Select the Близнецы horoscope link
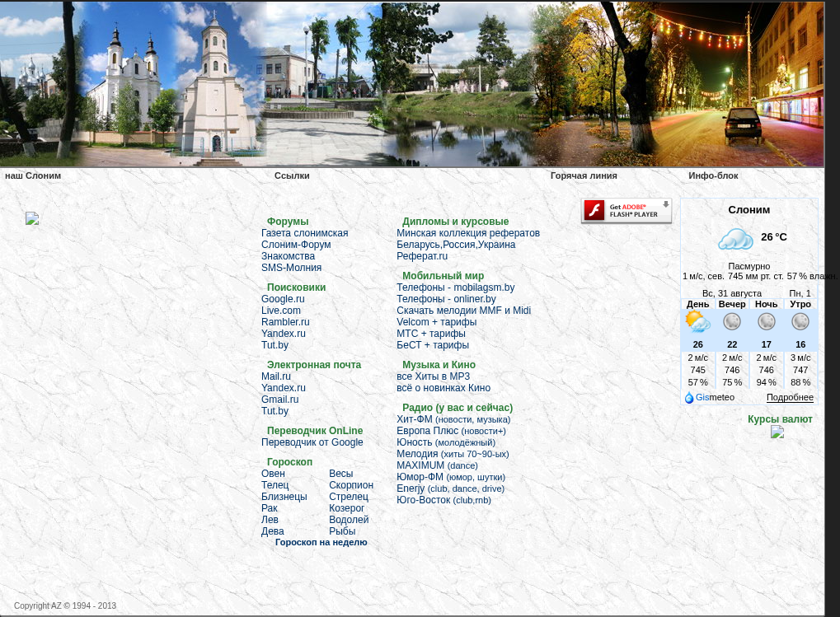Screen dimensions: 840x617 click(284, 497)
